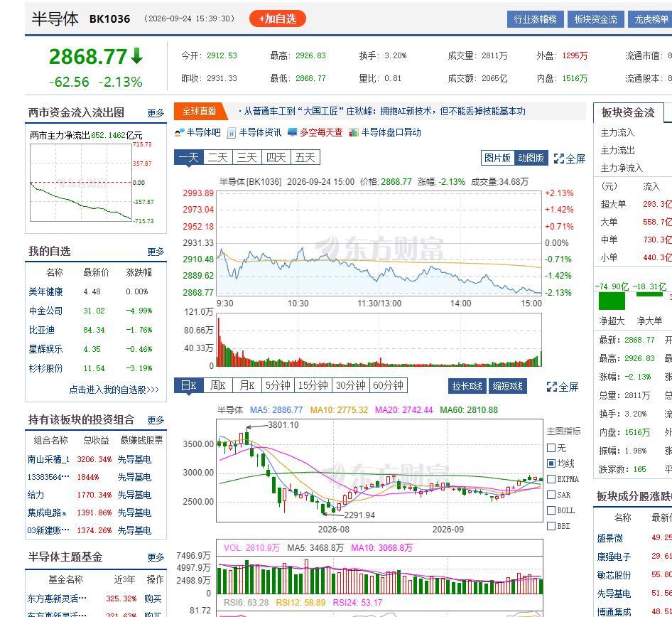This screenshot has width=672, height=617.
Task: Click the 缩短K线 button
Action: pos(507,386)
